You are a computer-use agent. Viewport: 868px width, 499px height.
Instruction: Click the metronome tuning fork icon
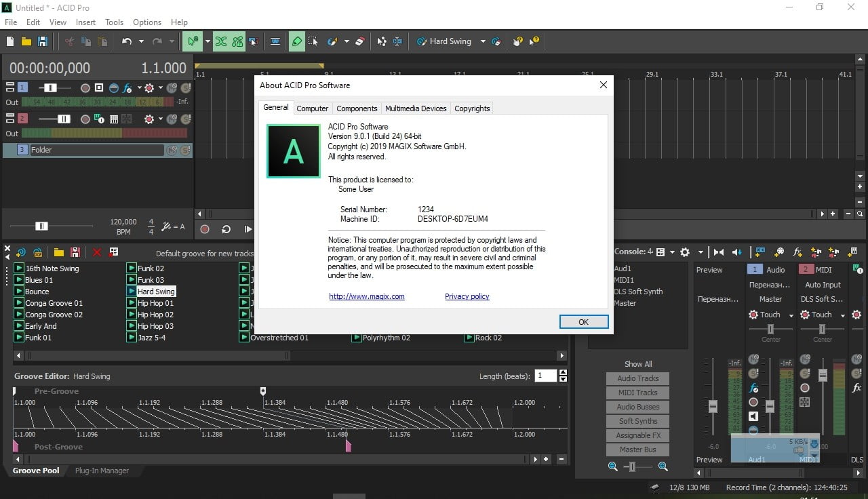[x=167, y=227]
